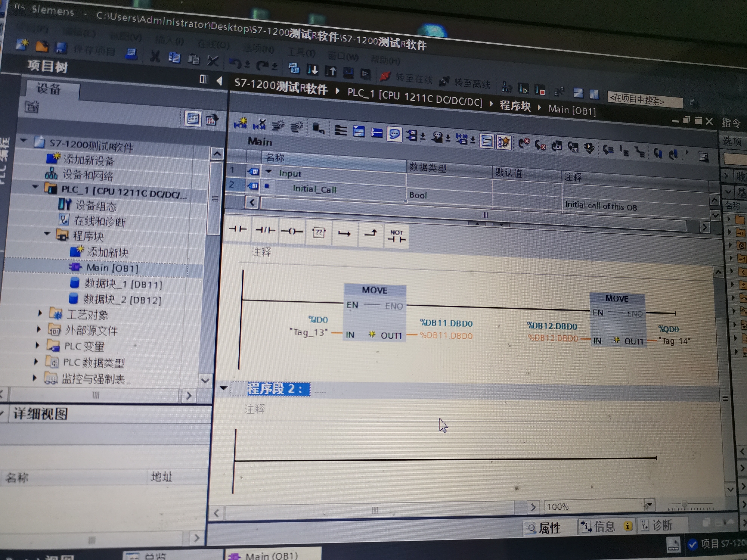Image resolution: width=747 pixels, height=560 pixels.
Task: Expand the 工艺对象 tree folder
Action: pyautogui.click(x=40, y=313)
